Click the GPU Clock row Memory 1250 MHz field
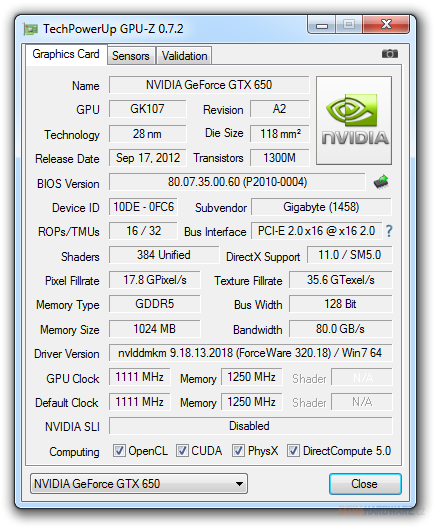The image size is (435, 527). click(251, 377)
